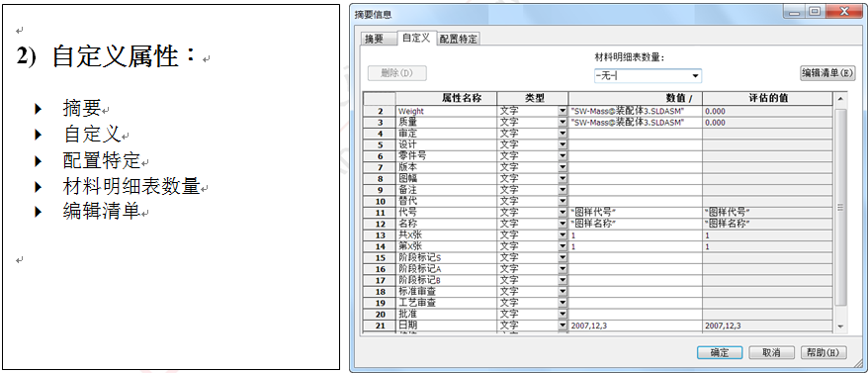868x373 pixels.
Task: Open the 配置特定 tab
Action: [459, 39]
